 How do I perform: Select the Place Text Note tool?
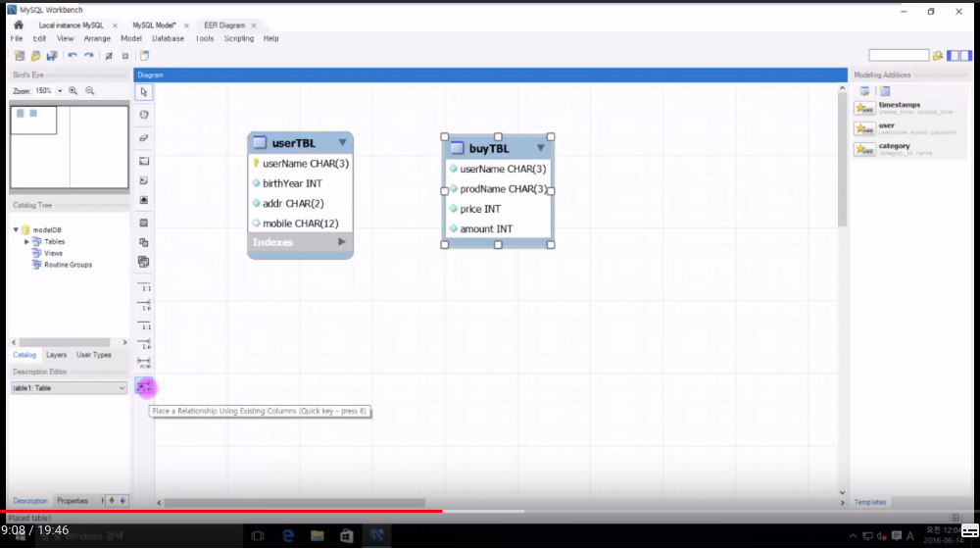point(144,180)
